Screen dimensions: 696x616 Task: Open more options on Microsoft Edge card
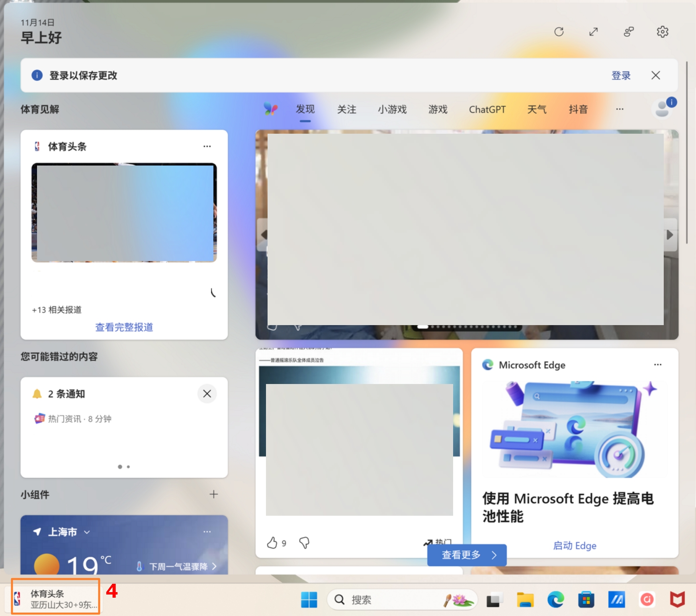point(657,365)
